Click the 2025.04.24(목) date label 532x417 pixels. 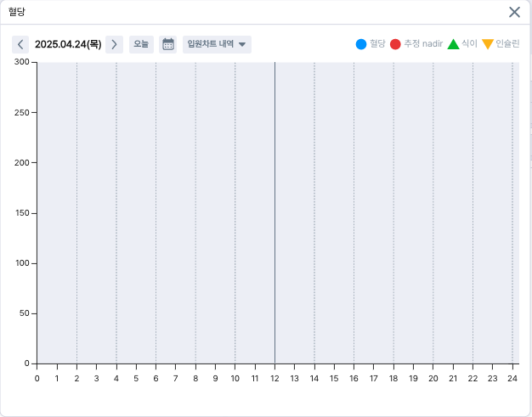click(x=68, y=44)
